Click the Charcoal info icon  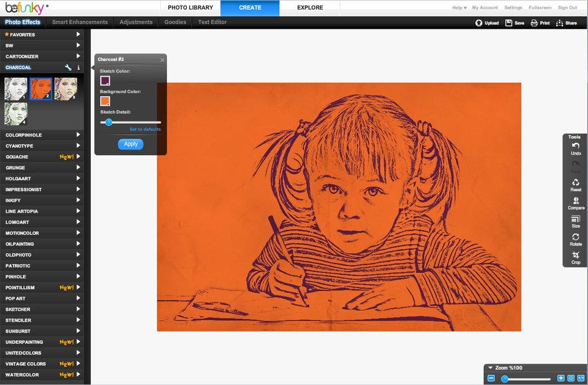[x=78, y=67]
